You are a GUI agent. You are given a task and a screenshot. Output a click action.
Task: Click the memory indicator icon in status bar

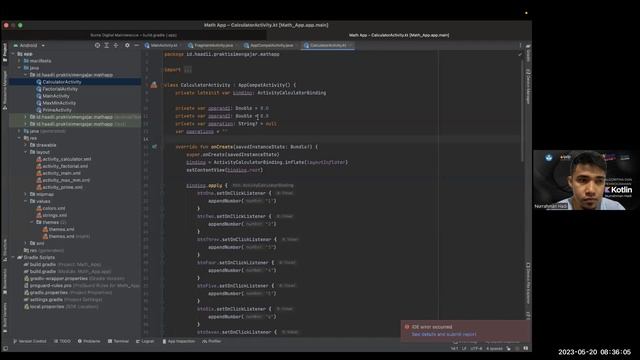[526, 349]
